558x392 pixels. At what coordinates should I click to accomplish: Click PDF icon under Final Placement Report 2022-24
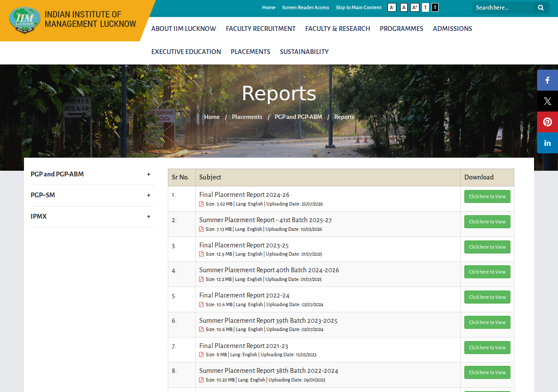pos(201,304)
